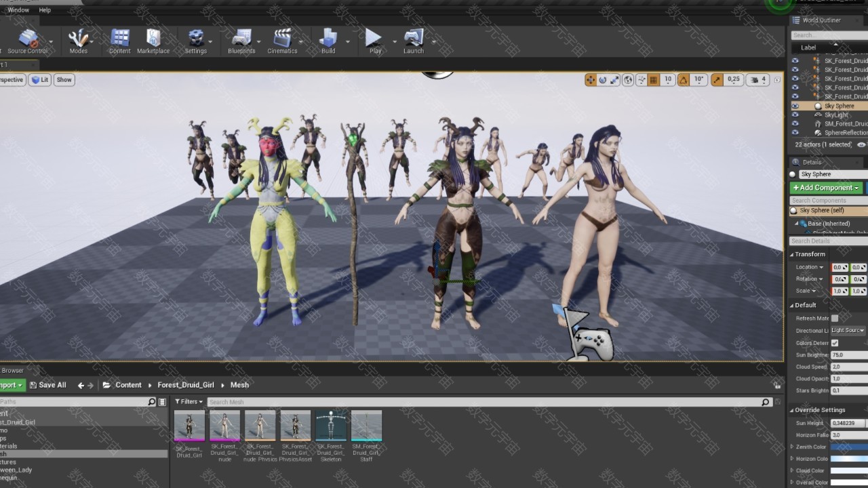Open the Content toolbar icon

[119, 41]
